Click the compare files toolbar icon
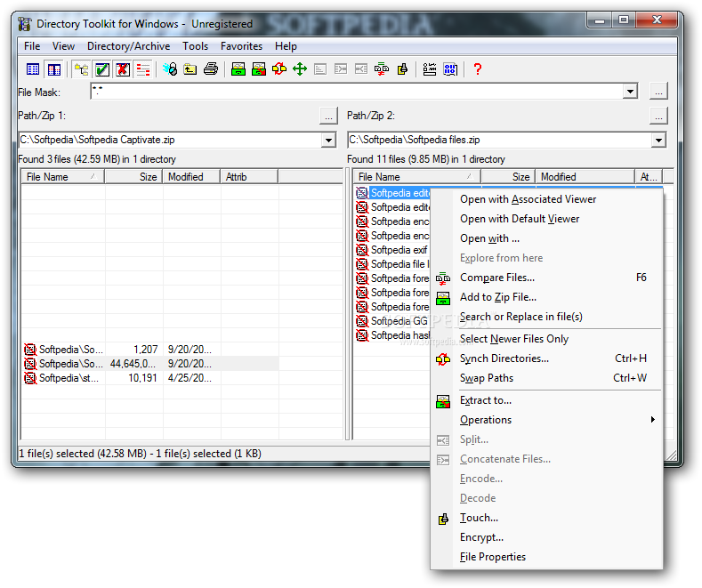Screen dimensions: 702x588 pos(382,68)
